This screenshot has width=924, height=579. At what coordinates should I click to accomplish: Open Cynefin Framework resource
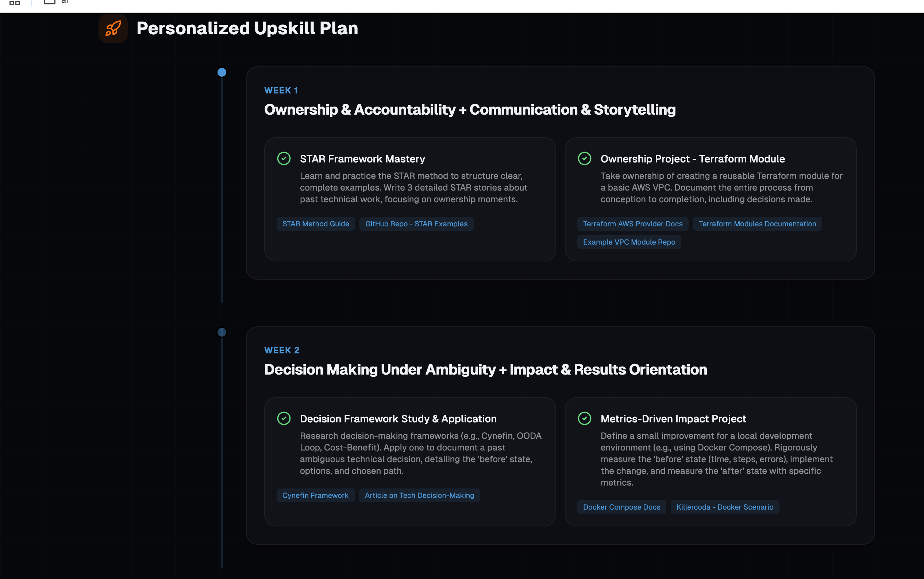coord(315,495)
